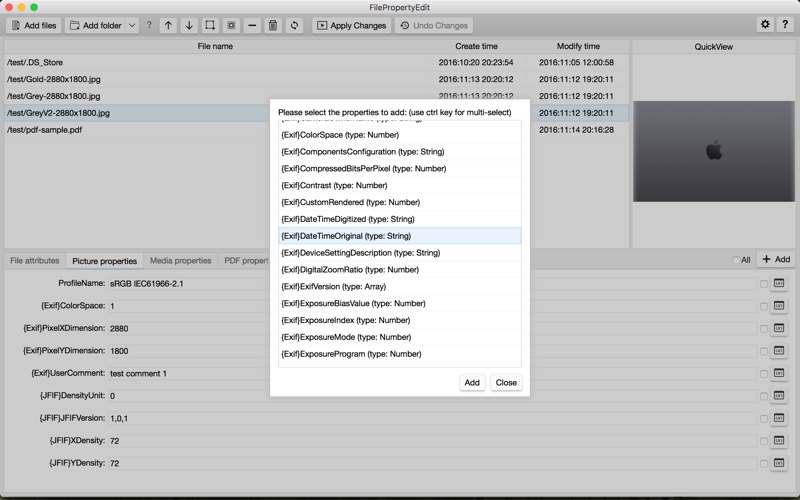Screen dimensions: 800x500
Task: Click the refresh arrows icon
Action: [x=294, y=26]
